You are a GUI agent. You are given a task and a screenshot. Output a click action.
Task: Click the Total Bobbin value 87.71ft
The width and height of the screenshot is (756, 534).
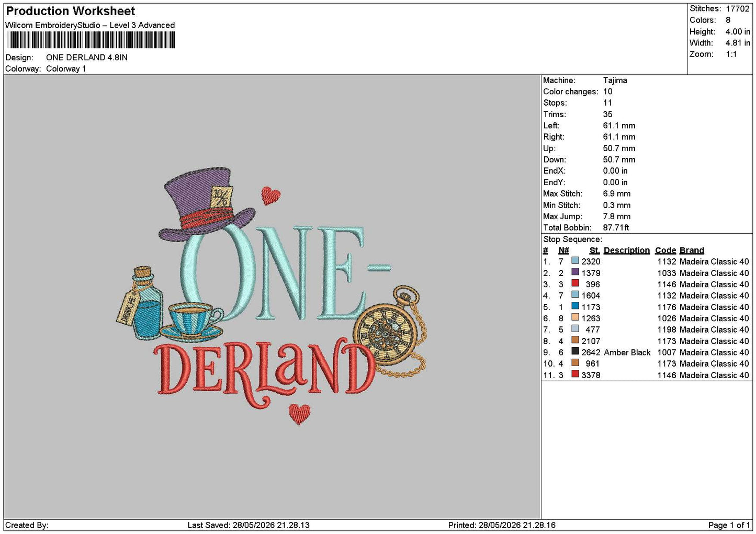pos(616,228)
